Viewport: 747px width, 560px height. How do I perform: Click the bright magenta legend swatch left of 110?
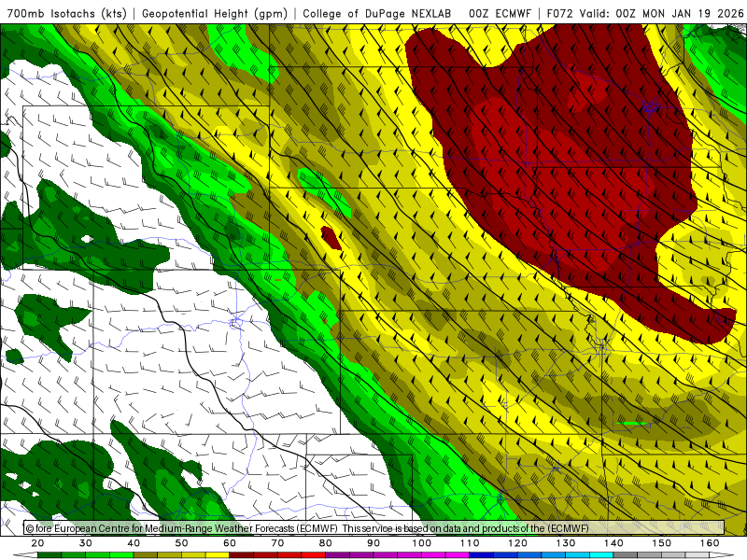coord(458,555)
